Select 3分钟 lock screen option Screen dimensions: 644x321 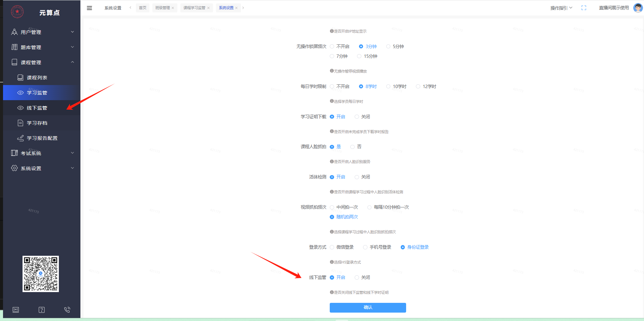[x=368, y=46]
